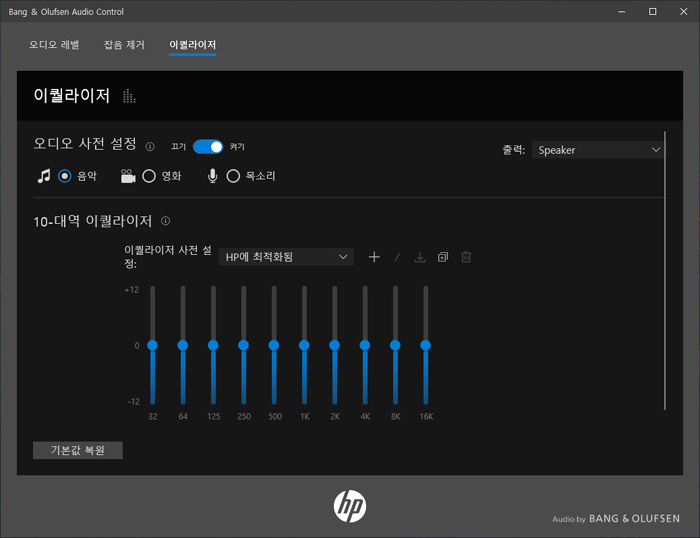Close the Bang & Olufsen Audio Control window

click(x=683, y=12)
